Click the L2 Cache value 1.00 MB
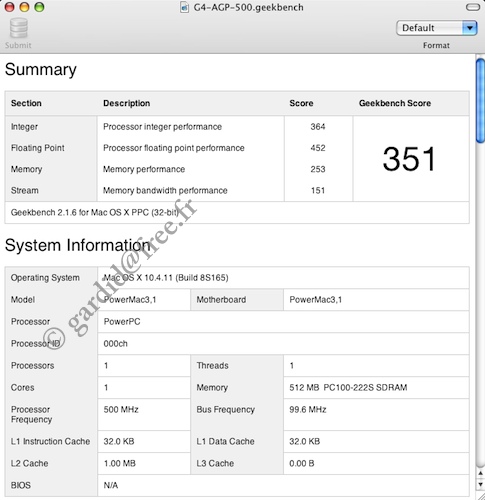The width and height of the screenshot is (485, 500). [x=119, y=464]
